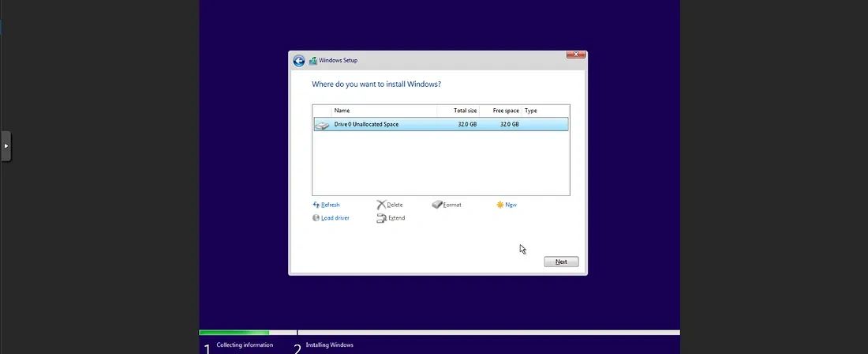Viewport: 868px width, 354px height.
Task: Click the Format drive icon
Action: 437,205
